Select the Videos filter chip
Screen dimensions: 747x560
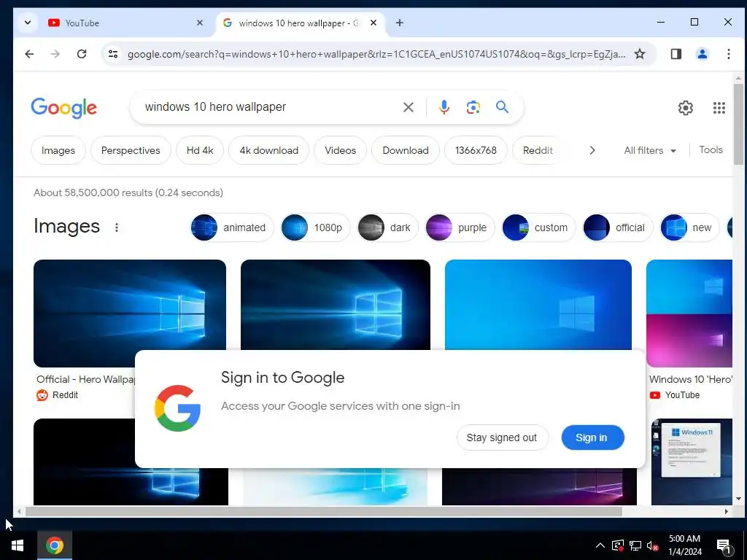coord(340,150)
